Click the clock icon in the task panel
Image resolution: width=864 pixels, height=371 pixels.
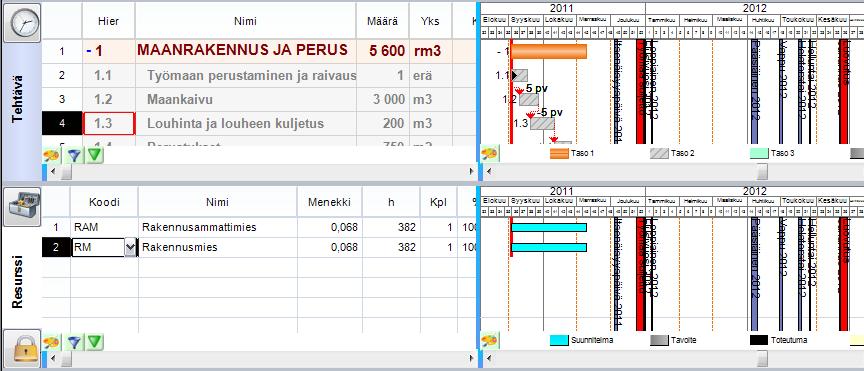click(22, 22)
